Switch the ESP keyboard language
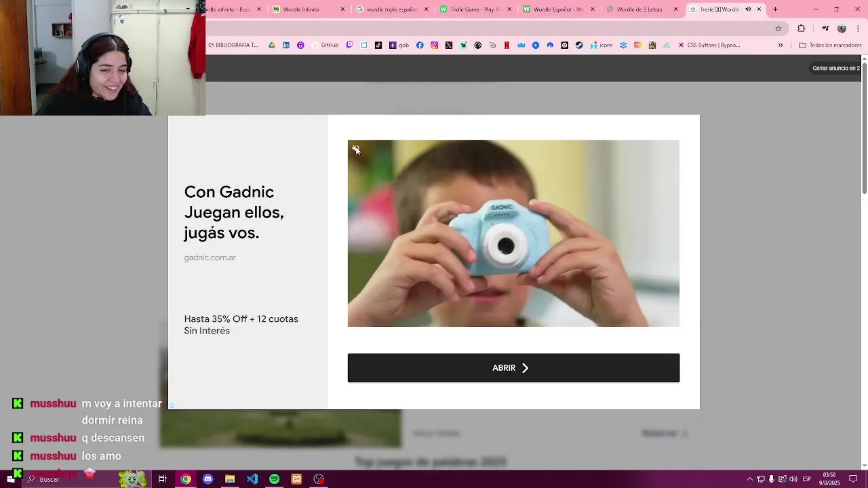 pos(807,479)
